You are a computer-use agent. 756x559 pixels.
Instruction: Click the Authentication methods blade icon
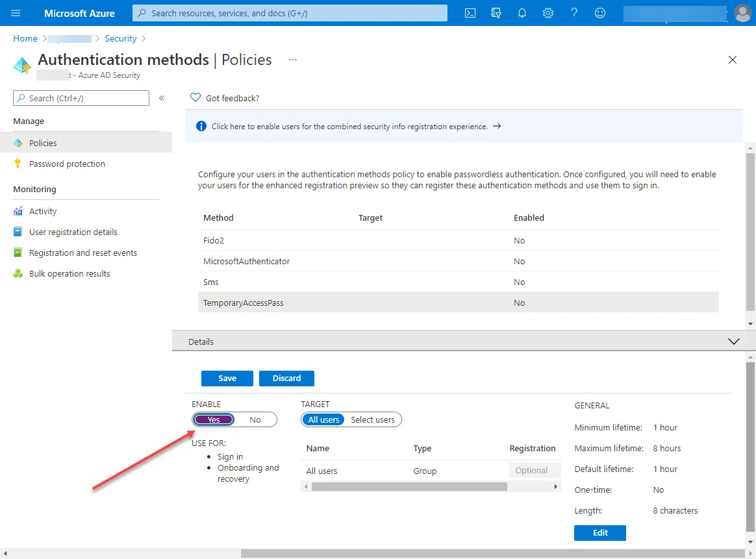click(x=22, y=65)
